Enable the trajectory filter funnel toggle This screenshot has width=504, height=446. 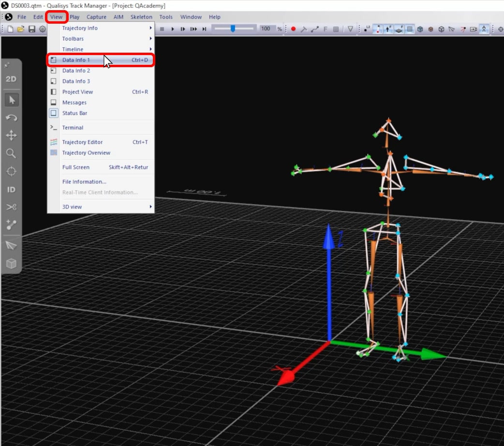click(351, 29)
